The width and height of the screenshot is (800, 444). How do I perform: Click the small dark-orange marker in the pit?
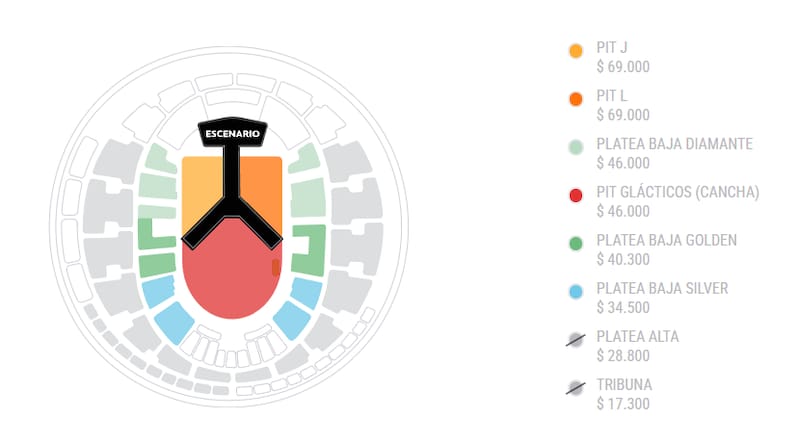[276, 267]
